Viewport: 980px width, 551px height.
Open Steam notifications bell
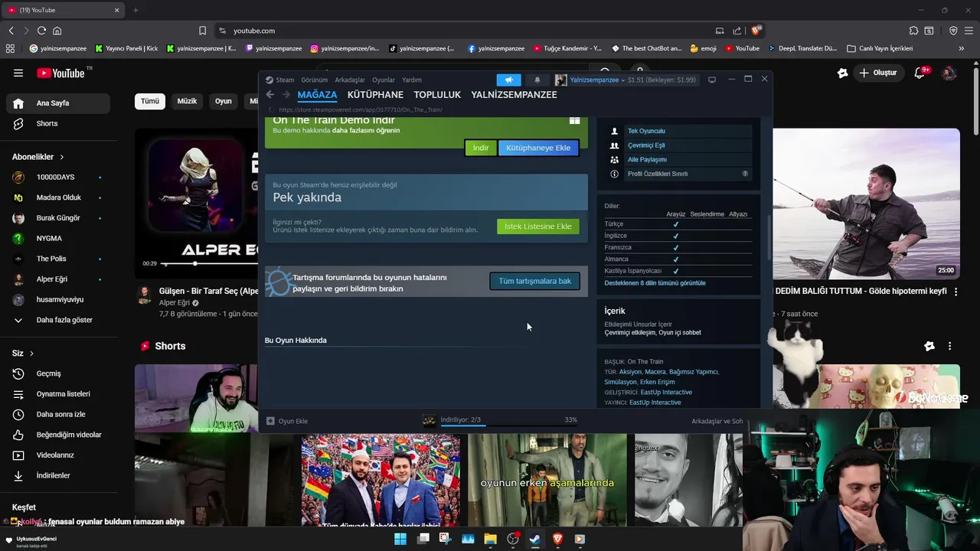pos(537,80)
